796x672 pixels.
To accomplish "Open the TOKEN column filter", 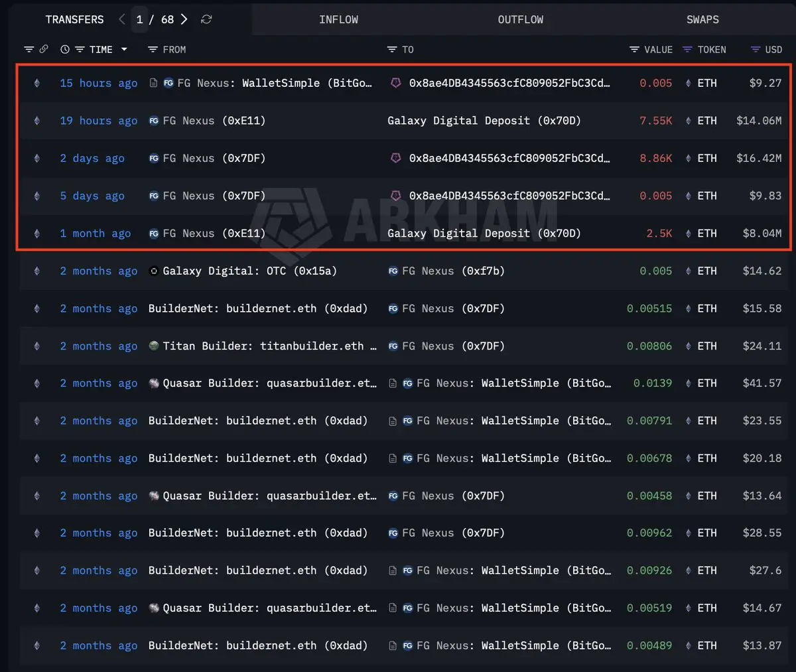I will click(x=687, y=50).
